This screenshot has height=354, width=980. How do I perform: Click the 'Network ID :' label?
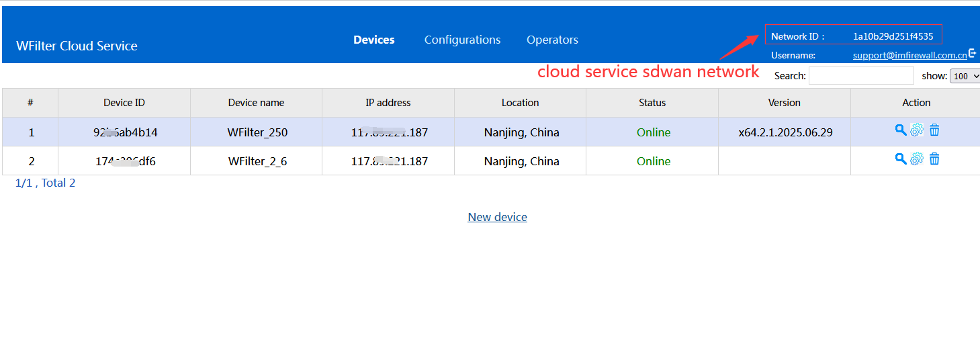click(797, 36)
